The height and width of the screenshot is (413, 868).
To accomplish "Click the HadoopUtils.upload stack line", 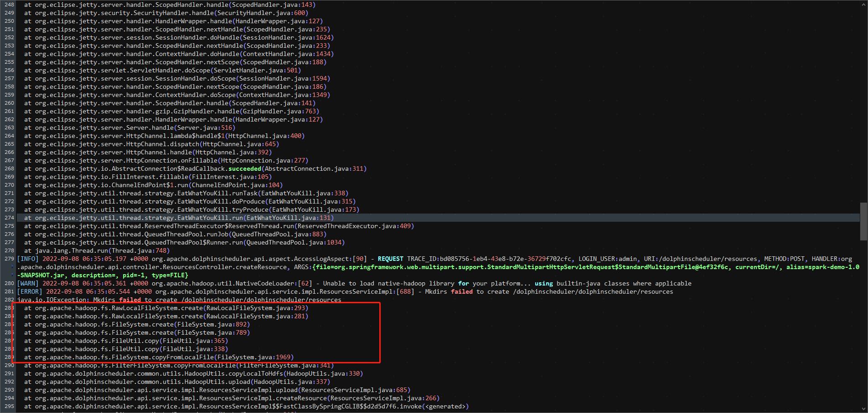I will 177,382.
